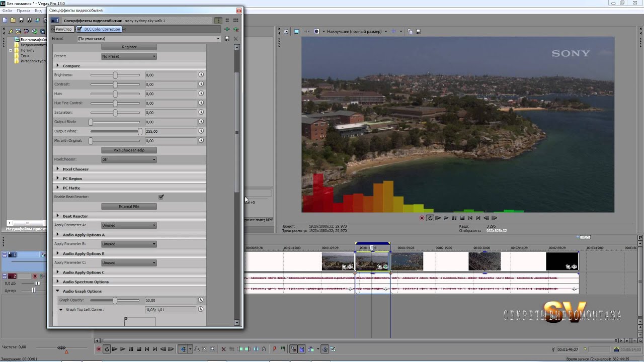Open the preview quality Наилучшее dropdown
This screenshot has width=644, height=362.
tap(357, 31)
